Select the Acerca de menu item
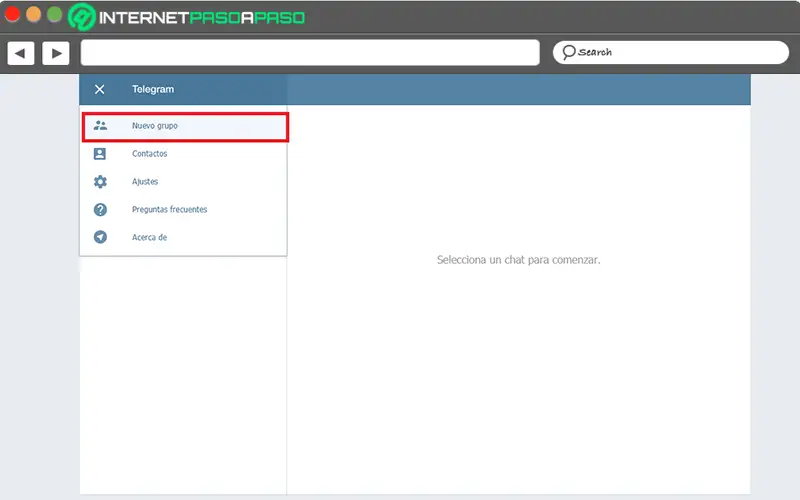 click(183, 237)
